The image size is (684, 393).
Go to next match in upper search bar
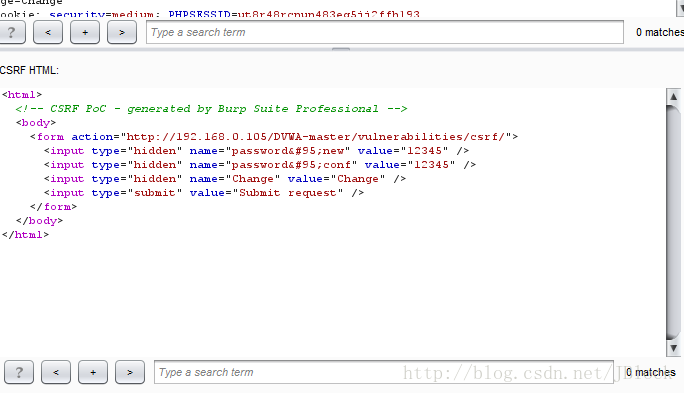point(122,32)
